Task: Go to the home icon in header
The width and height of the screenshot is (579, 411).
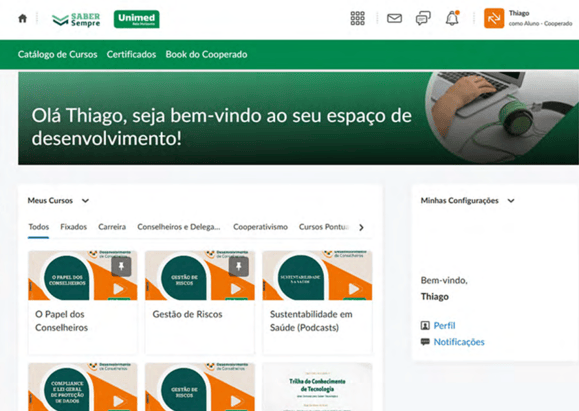Action: coord(23,18)
